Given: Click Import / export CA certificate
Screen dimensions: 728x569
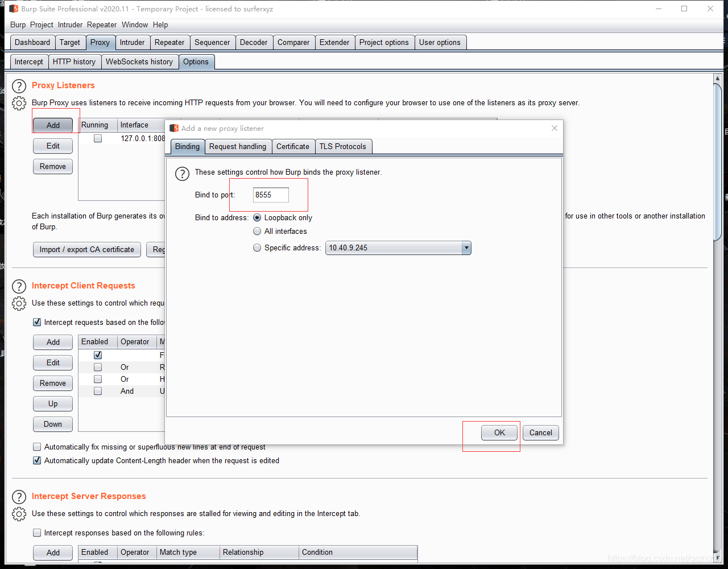Looking at the screenshot, I should point(87,249).
